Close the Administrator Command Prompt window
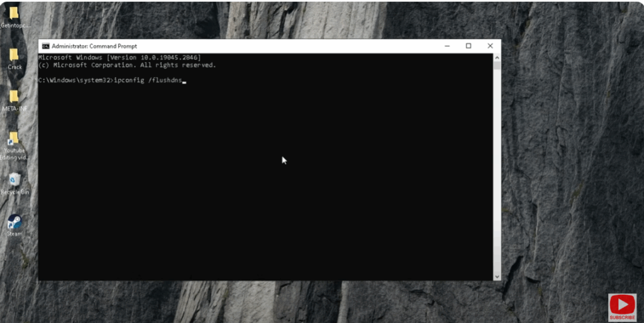 pyautogui.click(x=490, y=46)
